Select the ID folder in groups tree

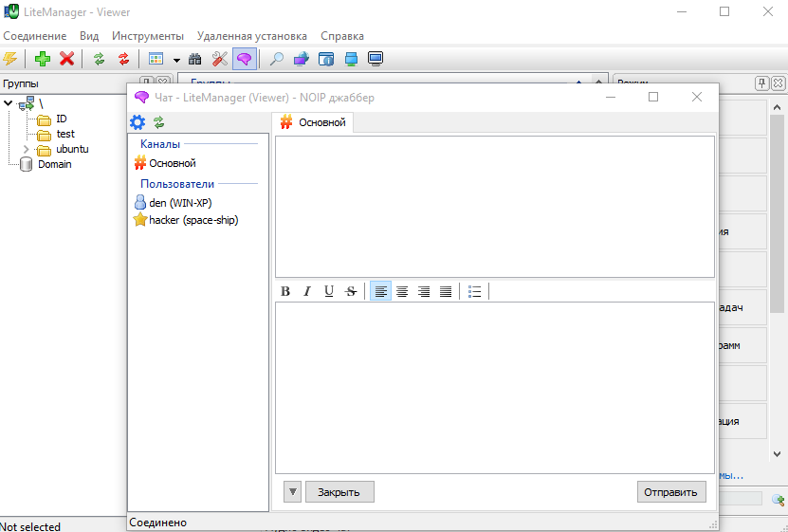pyautogui.click(x=62, y=119)
